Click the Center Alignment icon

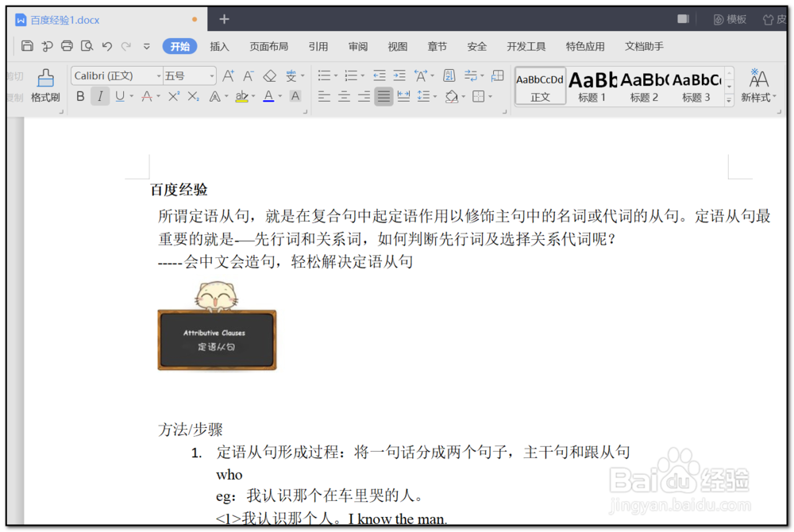[x=344, y=96]
